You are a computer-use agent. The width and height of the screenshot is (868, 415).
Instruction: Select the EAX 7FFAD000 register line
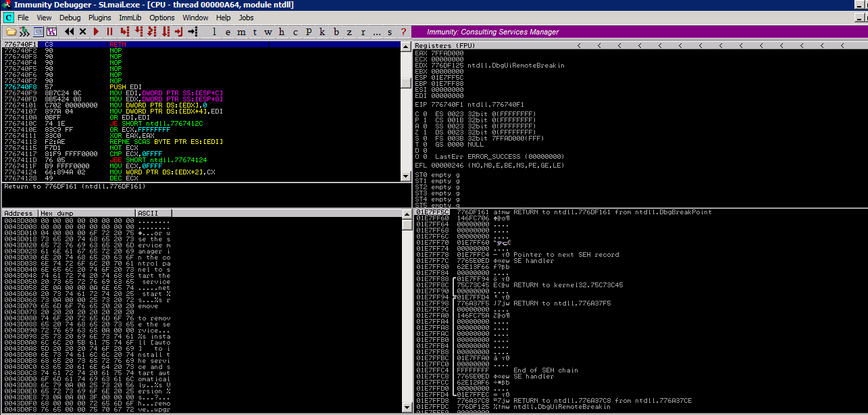click(x=439, y=53)
